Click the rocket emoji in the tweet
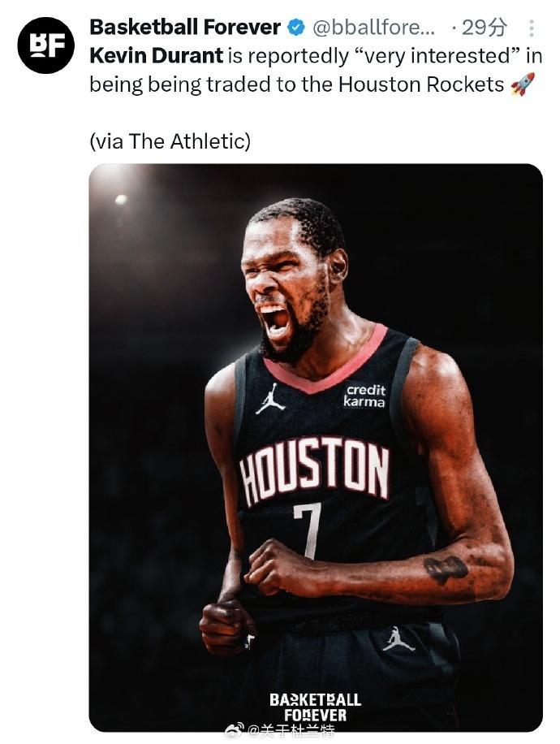Image resolution: width=560 pixels, height=744 pixels. click(523, 84)
